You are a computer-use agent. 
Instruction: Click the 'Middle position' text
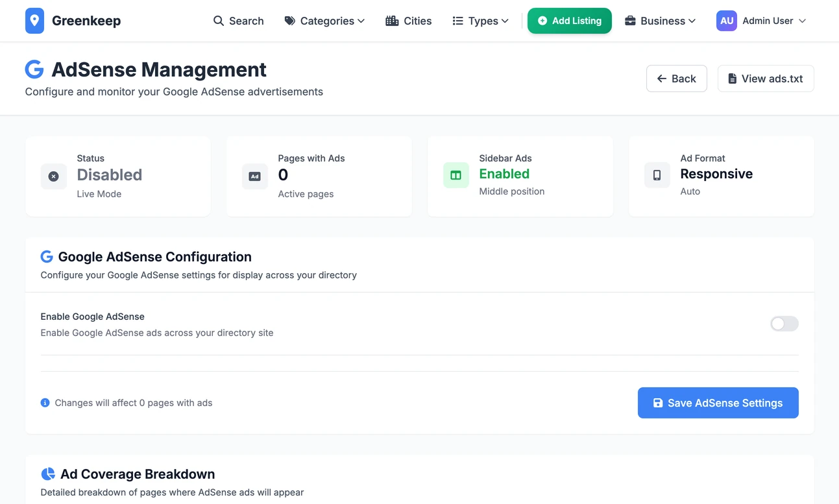coord(512,191)
